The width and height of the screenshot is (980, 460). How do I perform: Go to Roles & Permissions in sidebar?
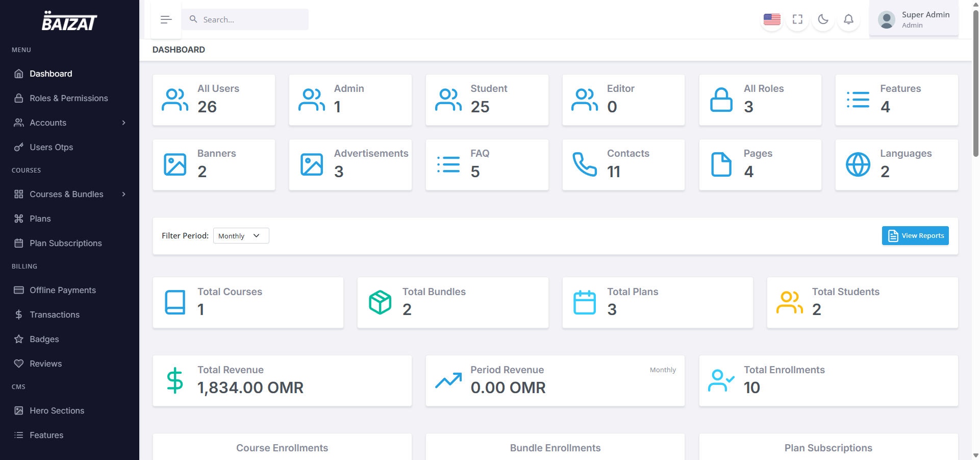[68, 98]
